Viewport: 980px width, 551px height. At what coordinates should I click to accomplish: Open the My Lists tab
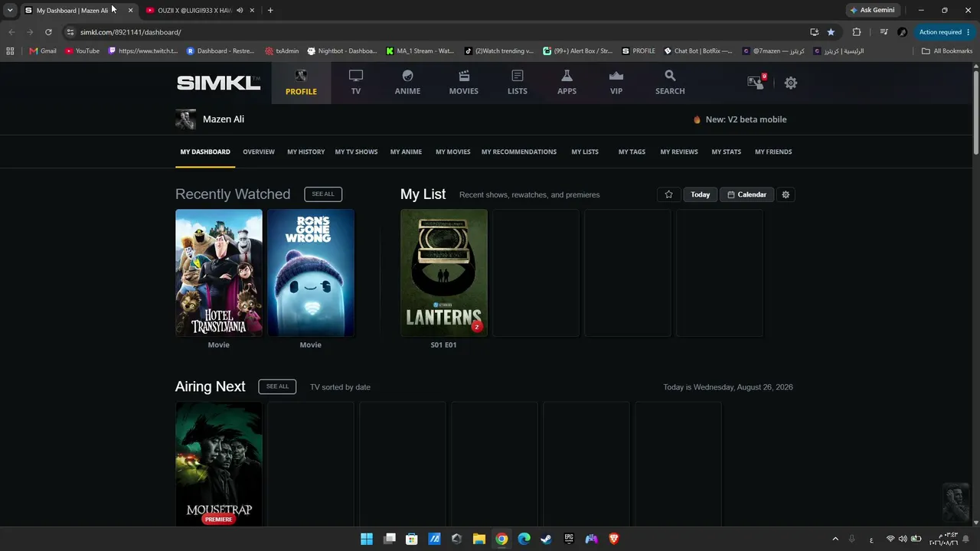(x=585, y=152)
